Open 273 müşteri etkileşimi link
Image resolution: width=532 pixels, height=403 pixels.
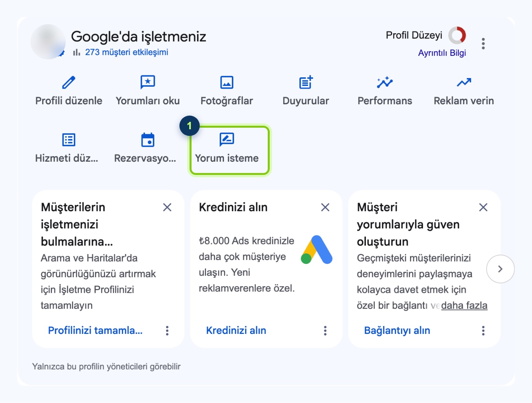127,52
